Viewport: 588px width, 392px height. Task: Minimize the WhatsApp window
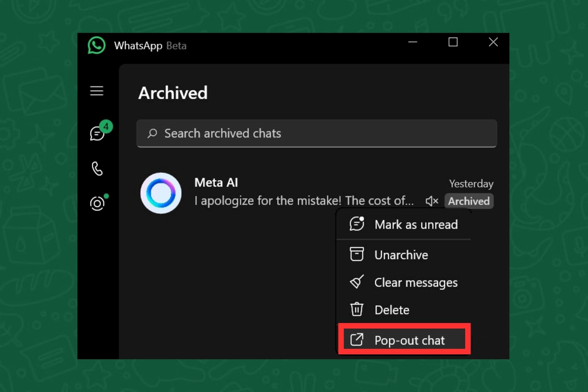pos(413,42)
